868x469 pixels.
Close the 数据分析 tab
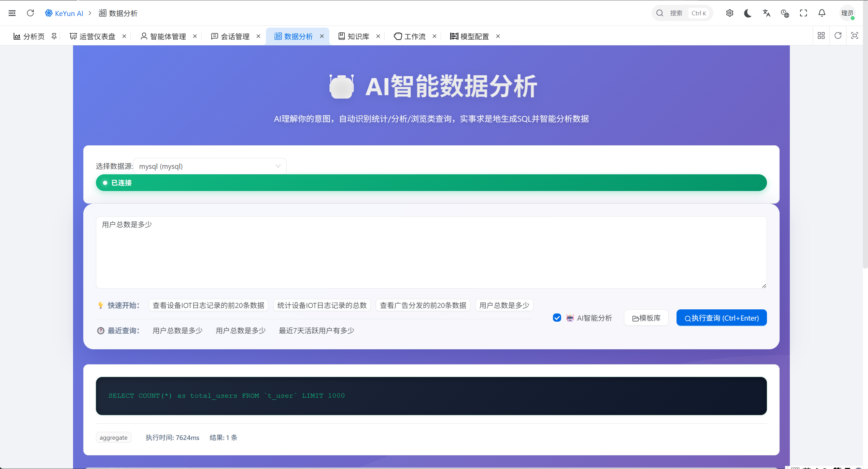click(x=322, y=36)
